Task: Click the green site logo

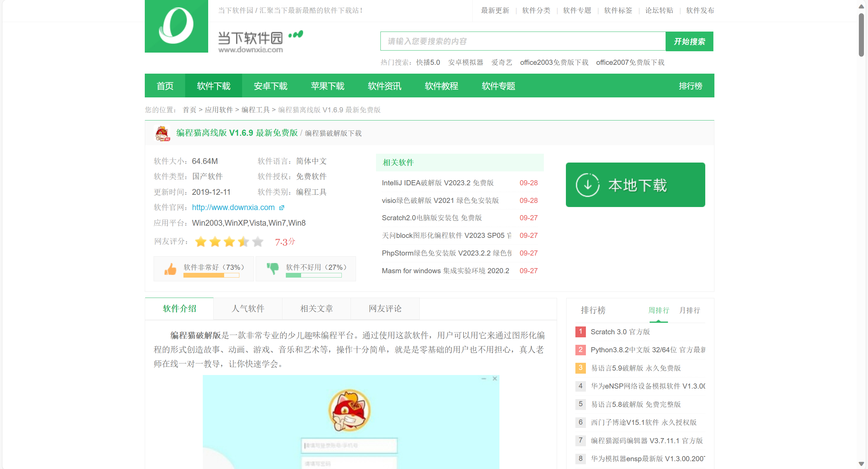Action: tap(176, 26)
